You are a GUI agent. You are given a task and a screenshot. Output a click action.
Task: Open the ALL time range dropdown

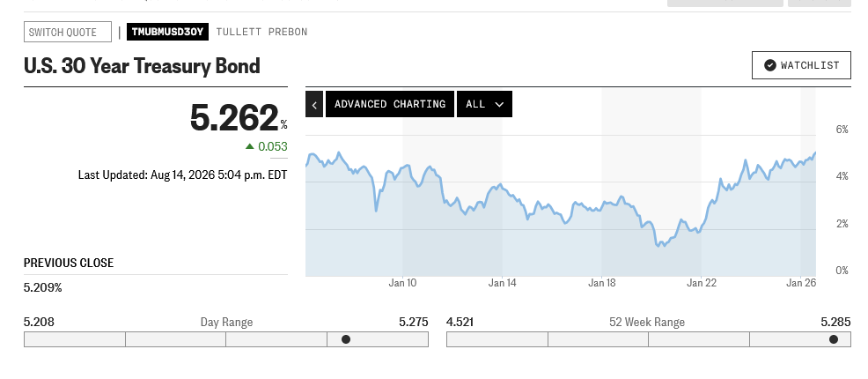point(484,104)
